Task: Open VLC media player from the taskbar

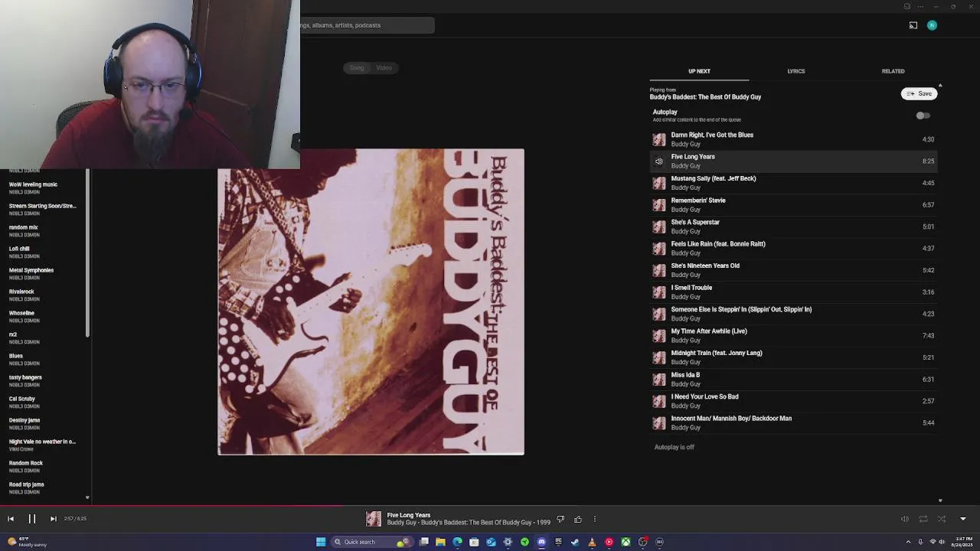Action: click(592, 542)
